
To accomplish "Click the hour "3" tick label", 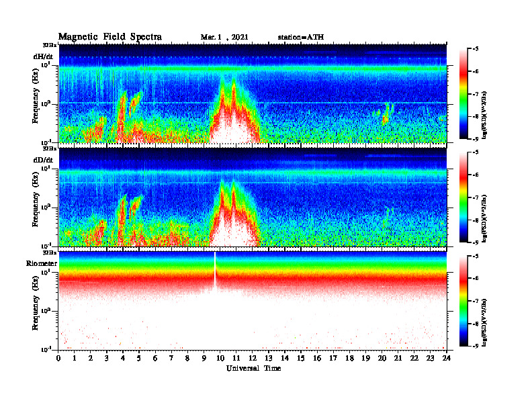I will point(107,359).
